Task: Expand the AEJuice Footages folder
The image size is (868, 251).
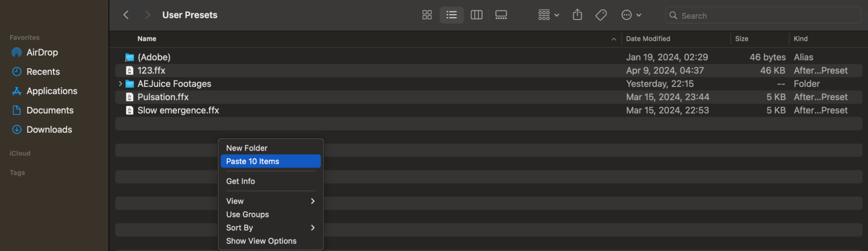Action: point(120,84)
